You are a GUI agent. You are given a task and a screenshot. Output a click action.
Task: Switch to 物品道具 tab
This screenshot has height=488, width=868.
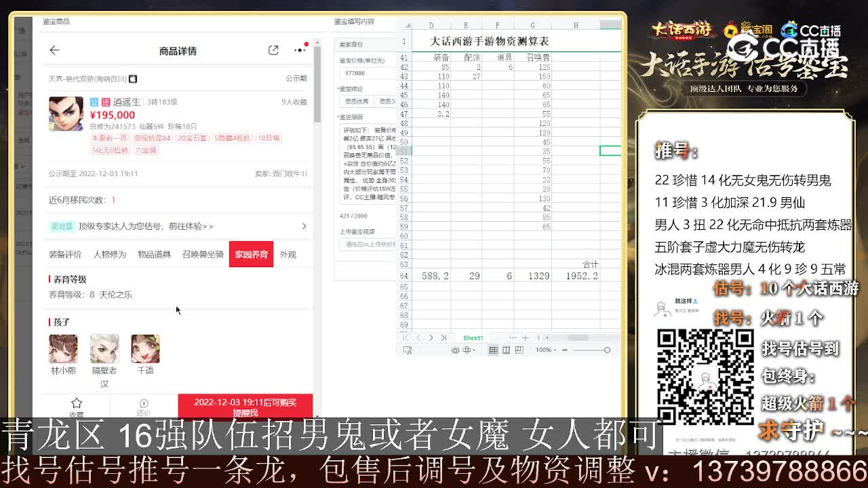coord(154,254)
